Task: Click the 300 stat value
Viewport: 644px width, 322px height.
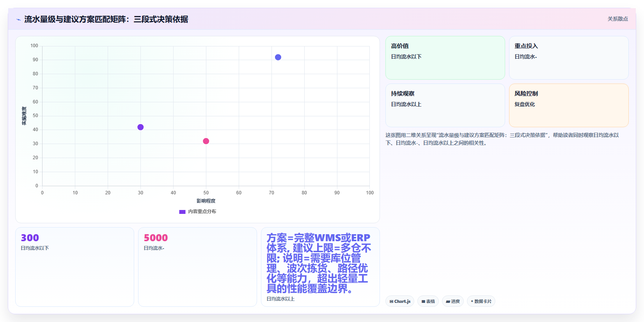Action: 30,238
